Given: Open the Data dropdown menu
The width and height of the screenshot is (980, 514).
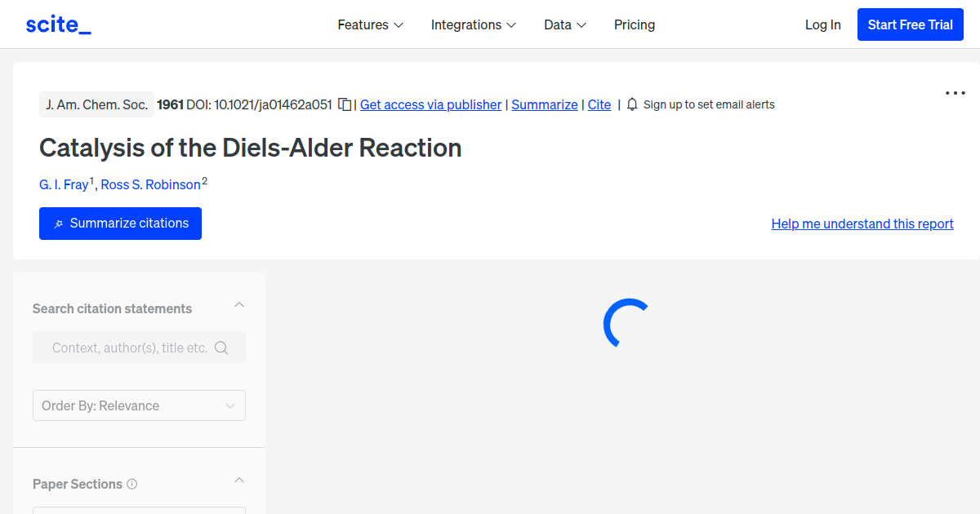Looking at the screenshot, I should tap(565, 24).
